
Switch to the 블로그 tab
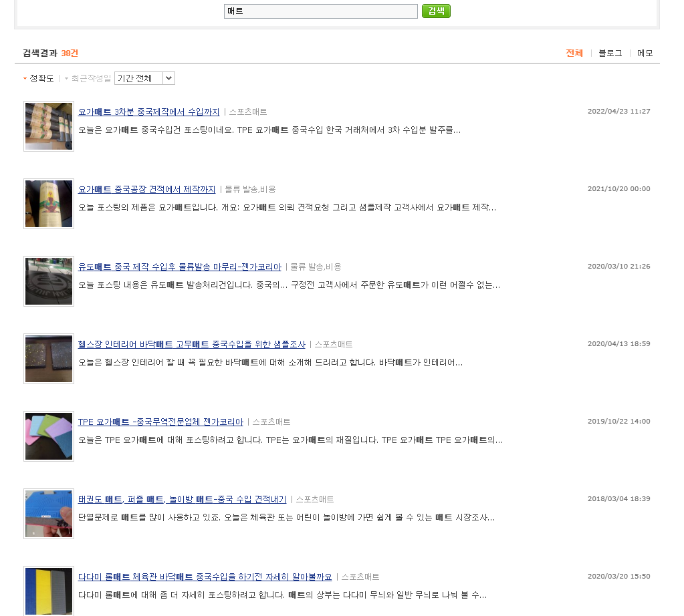[x=610, y=53]
